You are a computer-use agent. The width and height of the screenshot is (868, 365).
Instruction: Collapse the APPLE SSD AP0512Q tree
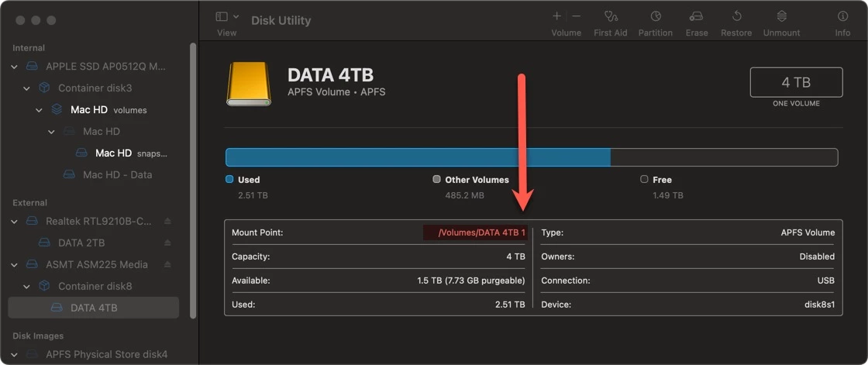pyautogui.click(x=14, y=67)
